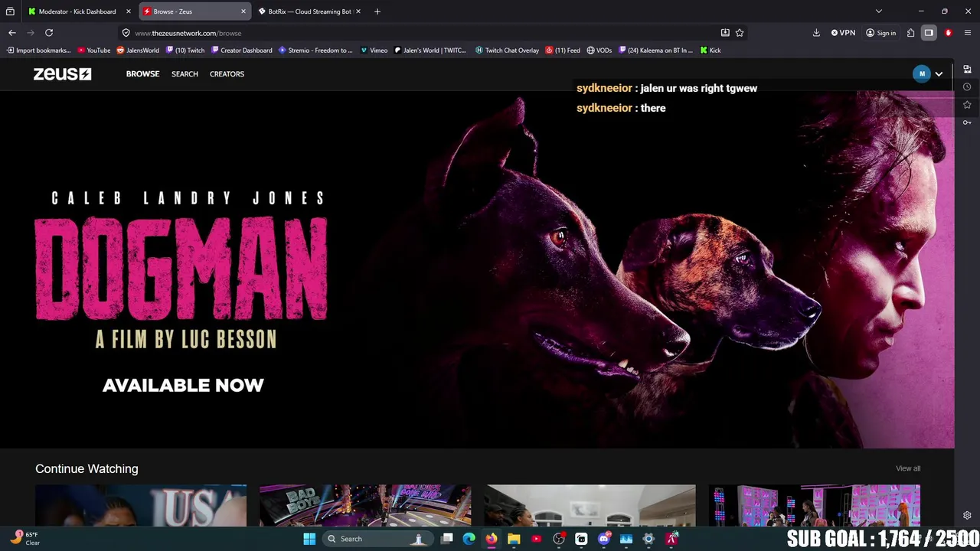
Task: Open the Extensions puzzle icon
Action: (910, 33)
